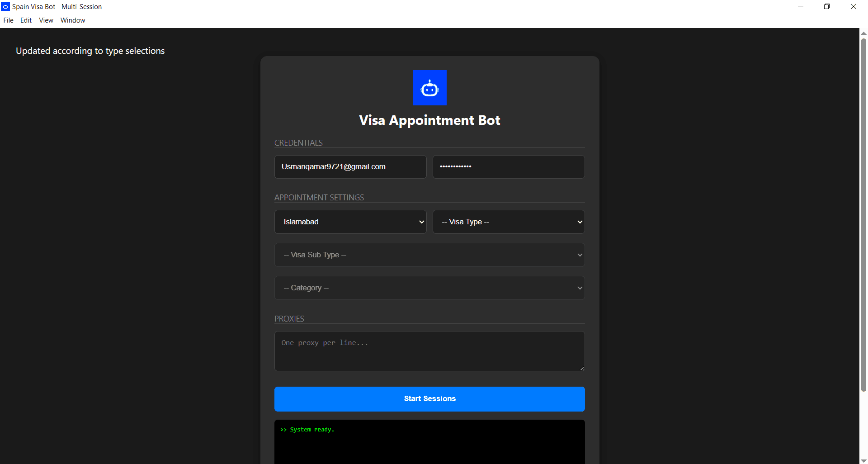Click the System ready log console

(429, 442)
